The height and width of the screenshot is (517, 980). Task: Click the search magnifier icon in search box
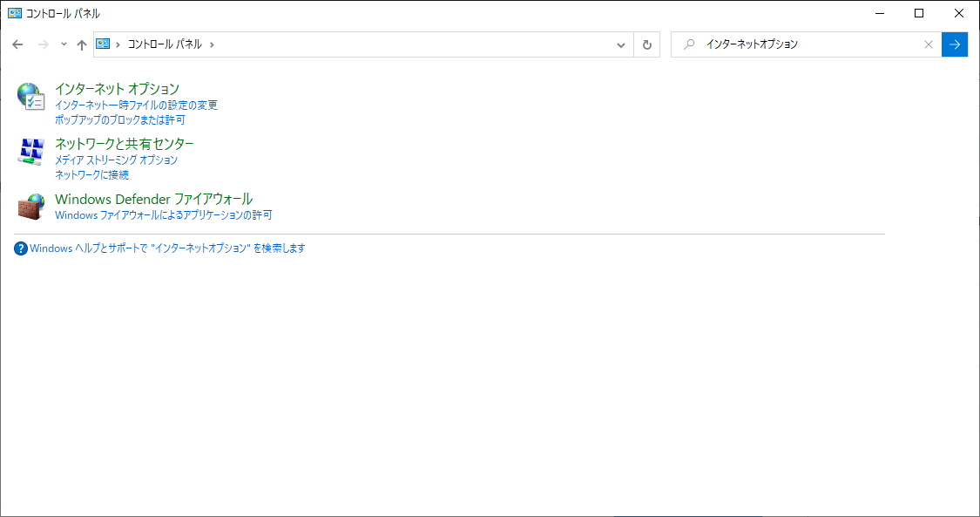(x=691, y=44)
